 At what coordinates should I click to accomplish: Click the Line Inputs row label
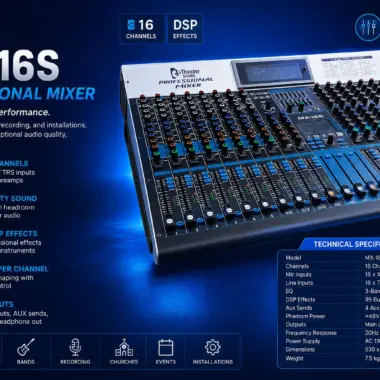(299, 283)
